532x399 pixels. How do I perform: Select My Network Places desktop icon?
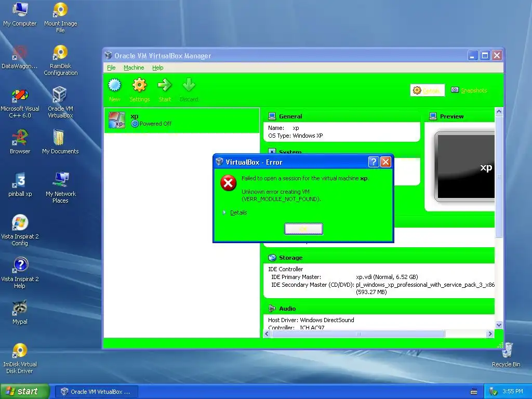tap(60, 188)
